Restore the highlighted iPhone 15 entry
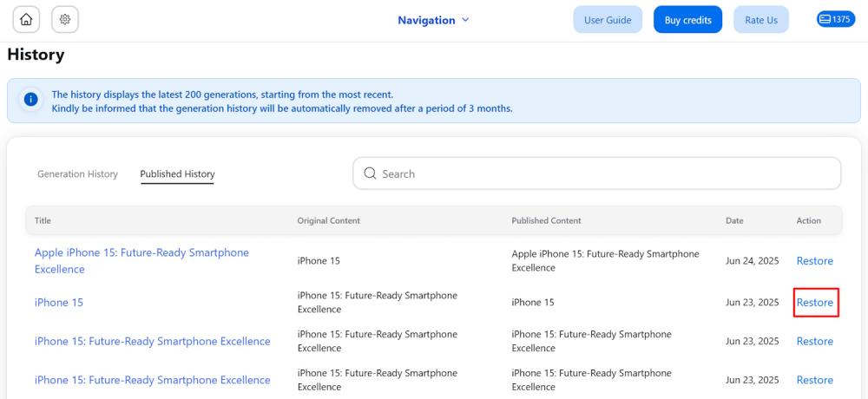868x399 pixels. point(815,302)
